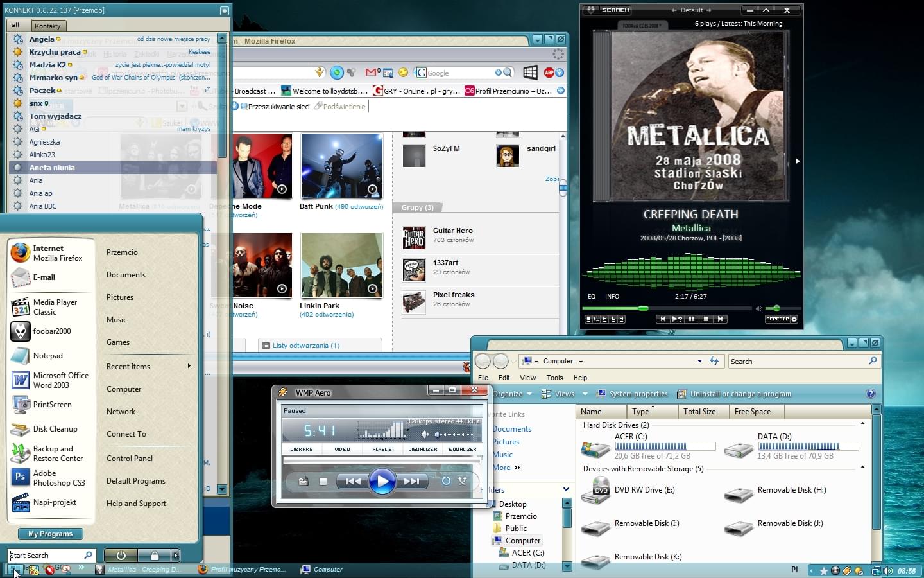The width and height of the screenshot is (924, 578).
Task: Click Uninstall or change a program
Action: (734, 394)
